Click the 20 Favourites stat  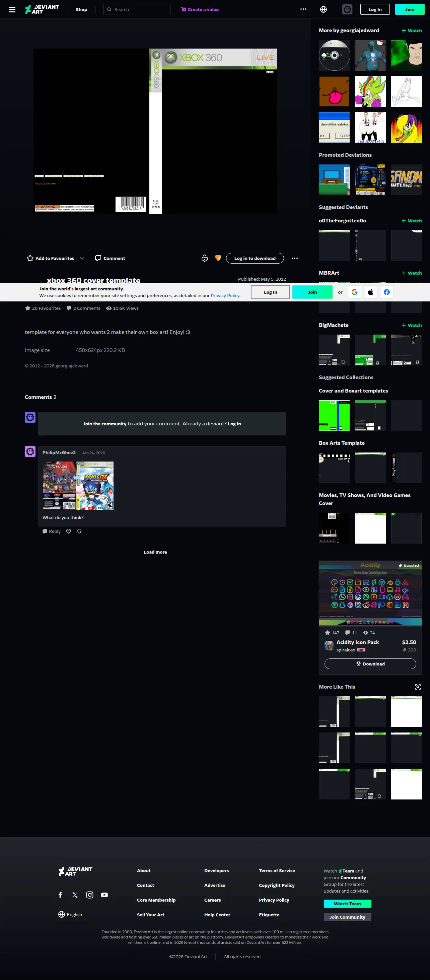click(x=43, y=308)
